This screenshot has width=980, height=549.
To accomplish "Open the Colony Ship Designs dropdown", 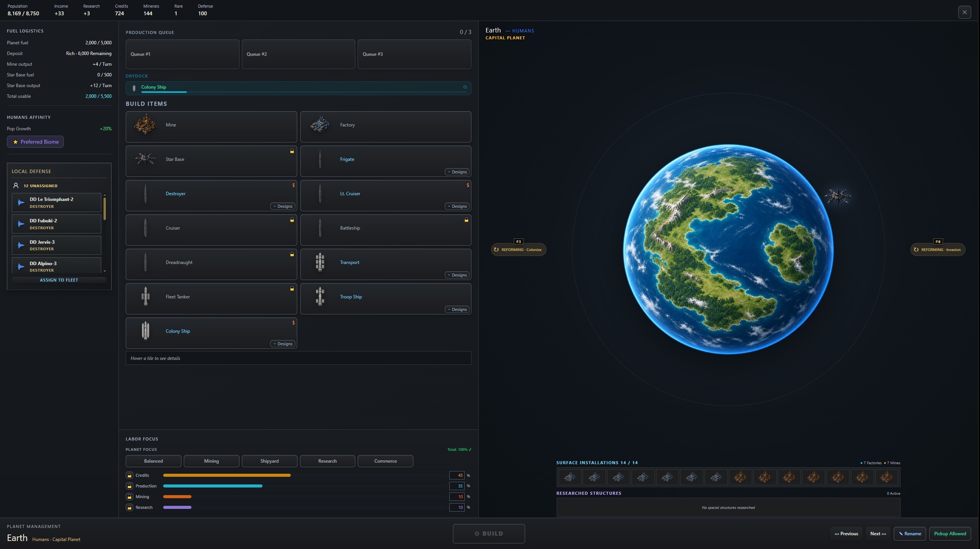I will 283,344.
